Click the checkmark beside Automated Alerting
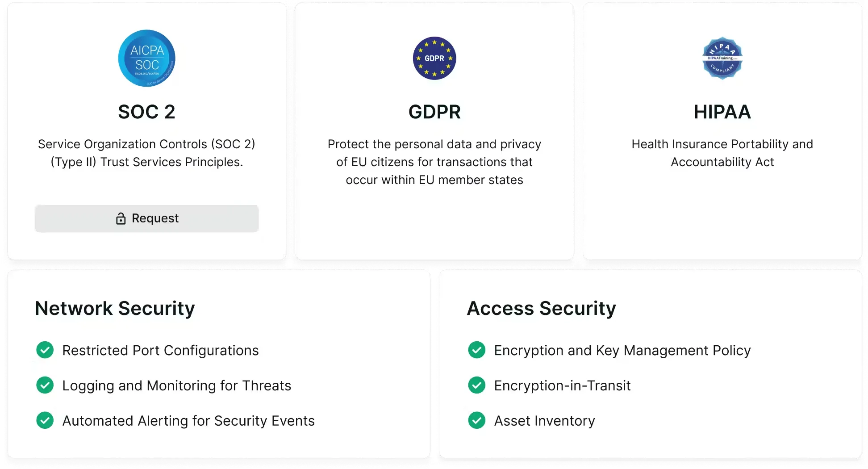The width and height of the screenshot is (868, 469). pyautogui.click(x=45, y=420)
